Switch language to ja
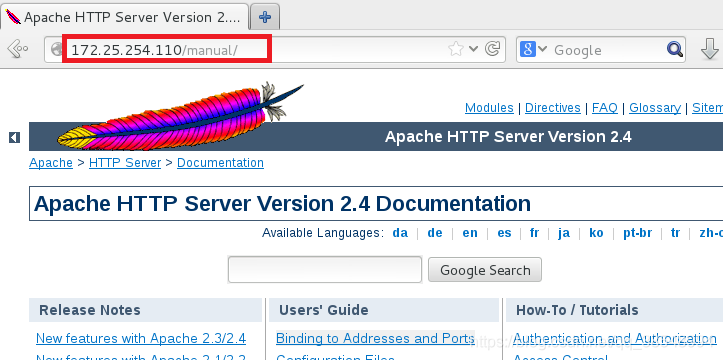The image size is (723, 360). (563, 233)
